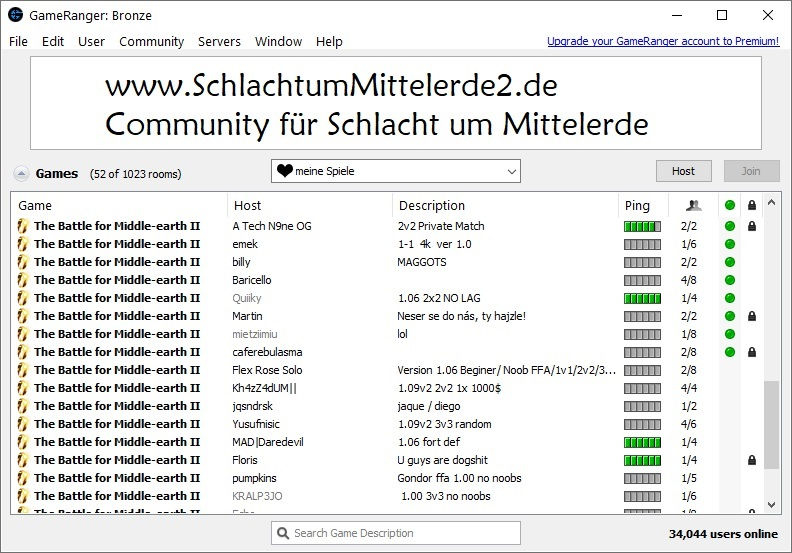This screenshot has height=553, width=792.
Task: Click the lock icon in caferebulasma row
Action: (752, 352)
